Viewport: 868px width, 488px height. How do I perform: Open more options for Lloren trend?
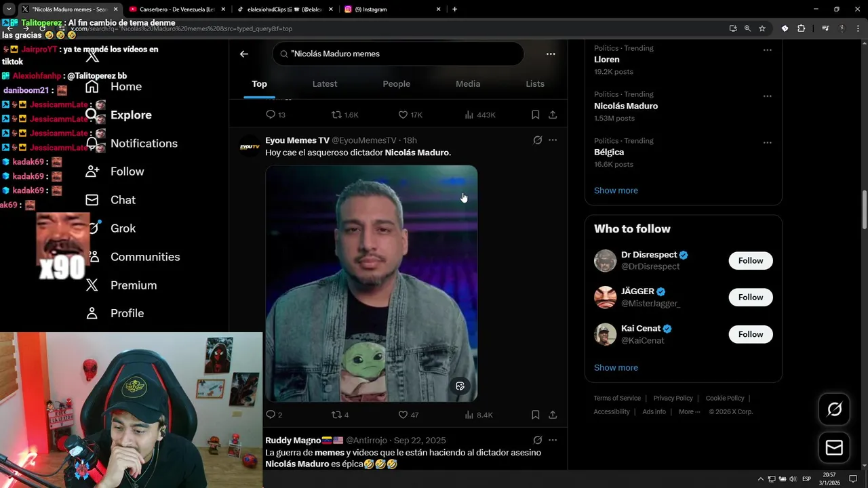pyautogui.click(x=768, y=49)
